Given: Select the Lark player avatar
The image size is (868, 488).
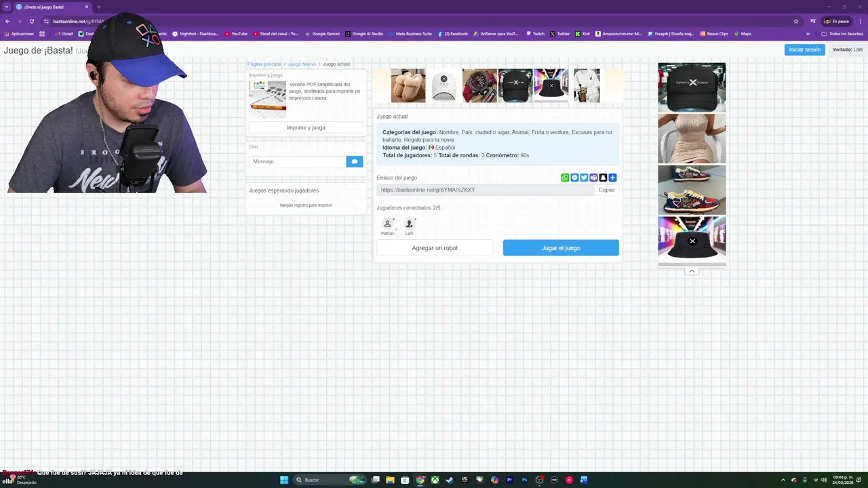Looking at the screenshot, I should pos(409,224).
